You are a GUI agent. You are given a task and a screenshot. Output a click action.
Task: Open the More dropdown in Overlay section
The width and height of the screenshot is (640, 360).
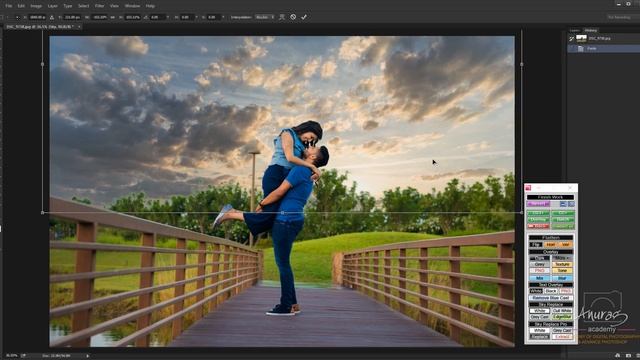562,258
